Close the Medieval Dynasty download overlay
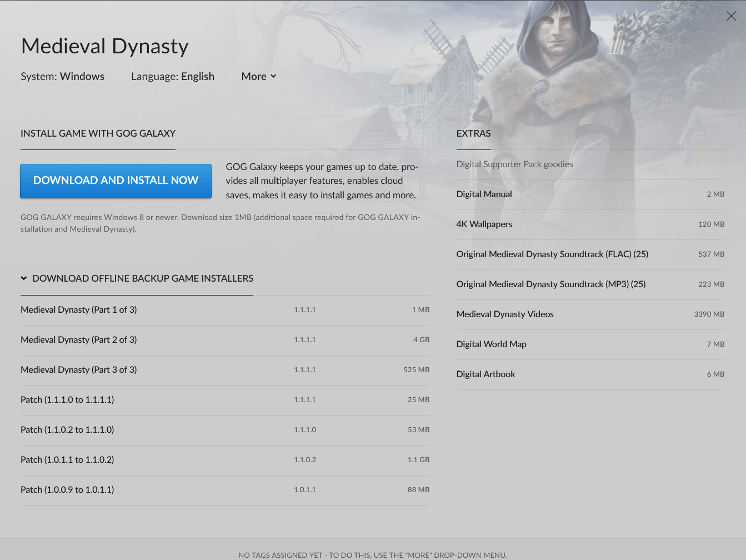This screenshot has width=746, height=560. pyautogui.click(x=731, y=16)
